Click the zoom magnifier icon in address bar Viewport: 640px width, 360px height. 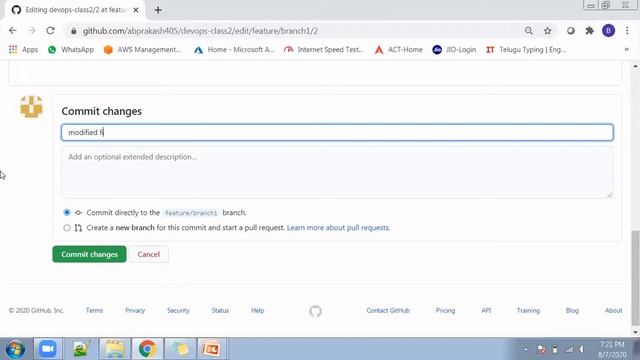(x=529, y=31)
